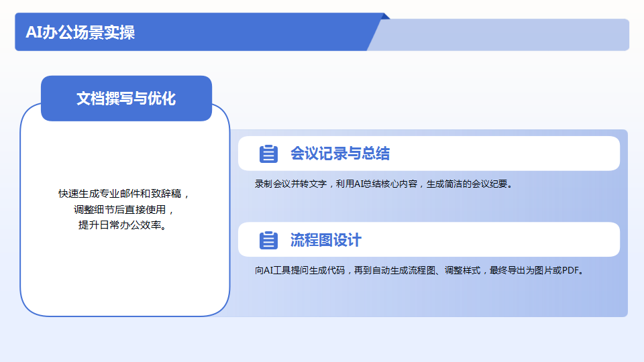Select the 流程图设计 heading text

coord(325,240)
